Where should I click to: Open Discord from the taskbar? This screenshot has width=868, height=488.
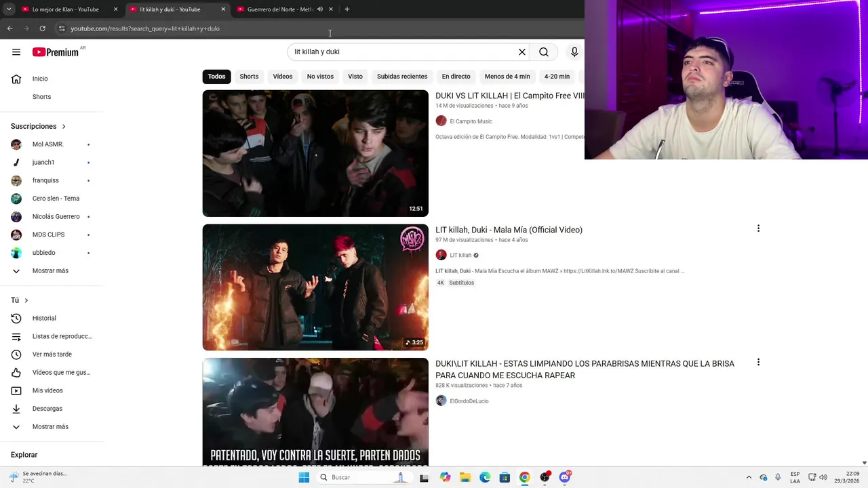pos(565,477)
